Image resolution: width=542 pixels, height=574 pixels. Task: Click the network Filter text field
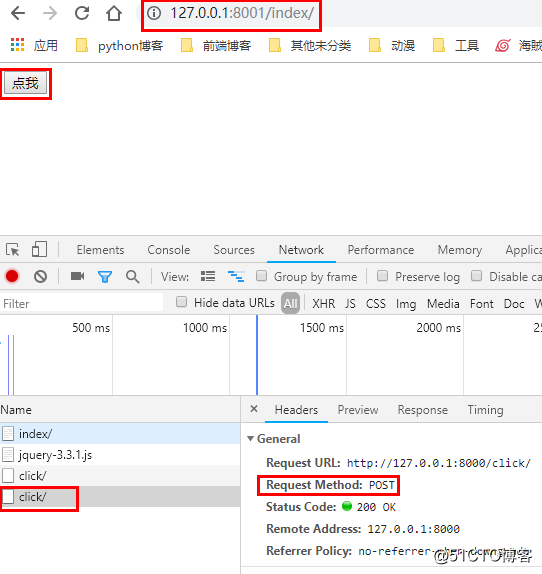click(81, 303)
